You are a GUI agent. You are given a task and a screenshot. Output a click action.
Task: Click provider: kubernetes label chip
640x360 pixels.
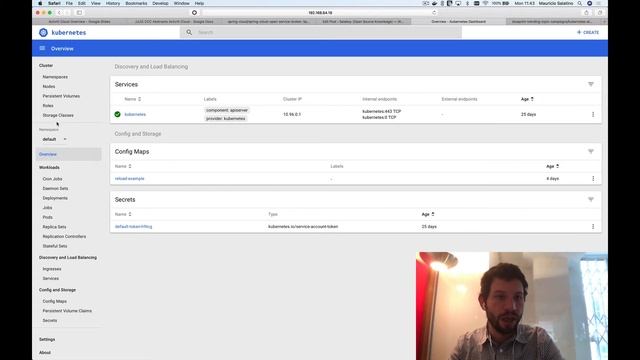tap(225, 118)
